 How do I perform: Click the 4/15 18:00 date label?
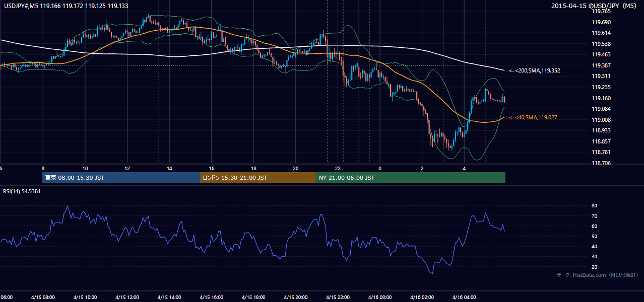click(253, 297)
